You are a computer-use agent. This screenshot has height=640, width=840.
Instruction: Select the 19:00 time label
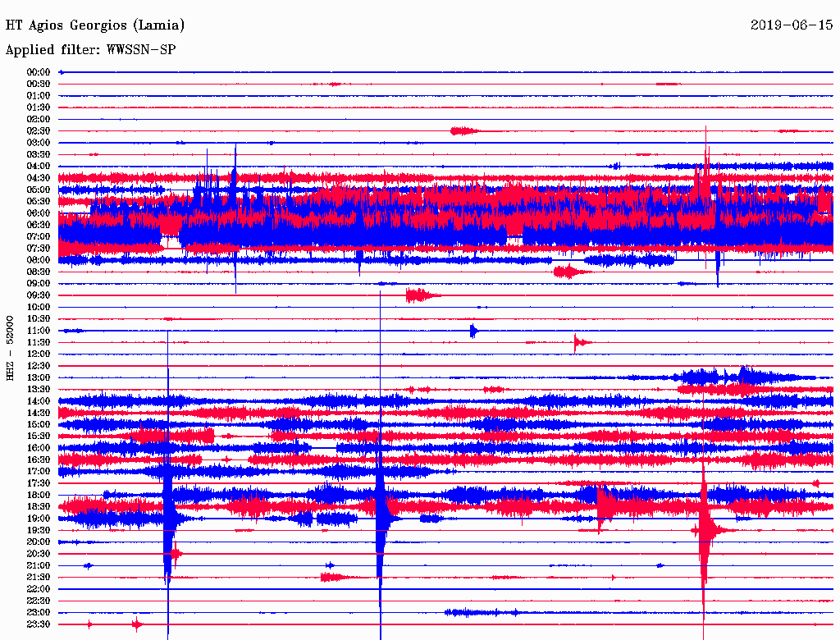(39, 519)
